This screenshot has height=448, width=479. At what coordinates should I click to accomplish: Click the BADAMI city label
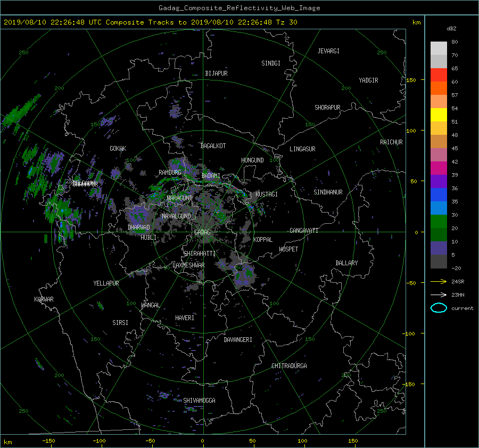[x=211, y=176]
